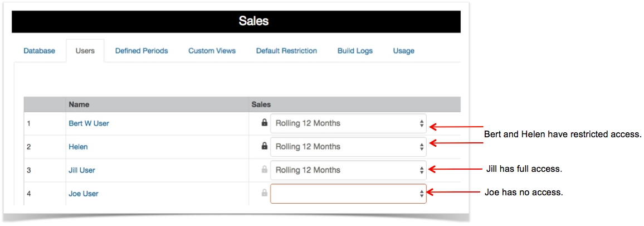The image size is (644, 226).
Task: Click the Helen user name link
Action: point(78,147)
